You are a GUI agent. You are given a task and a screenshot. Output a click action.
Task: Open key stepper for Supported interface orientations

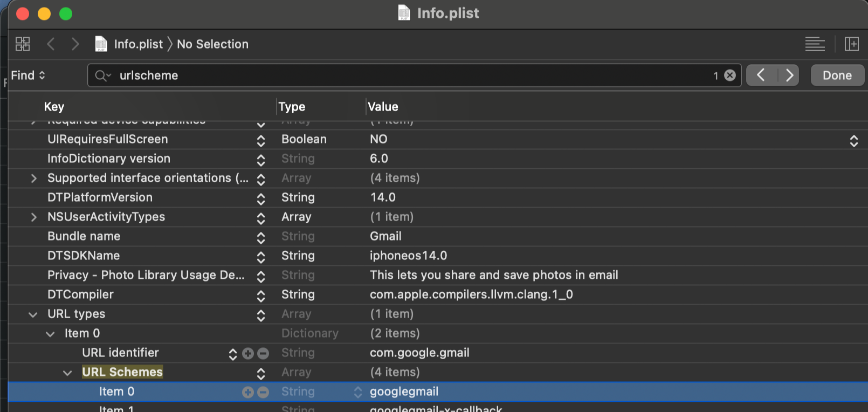click(x=261, y=179)
